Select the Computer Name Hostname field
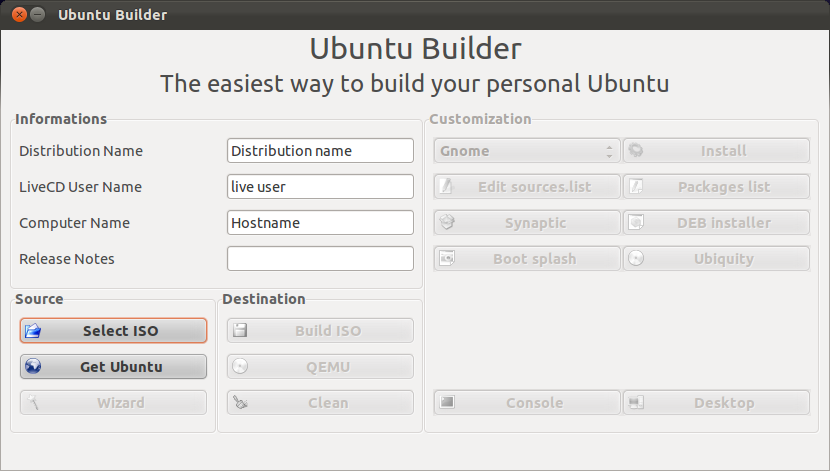This screenshot has height=471, width=830. click(x=320, y=223)
